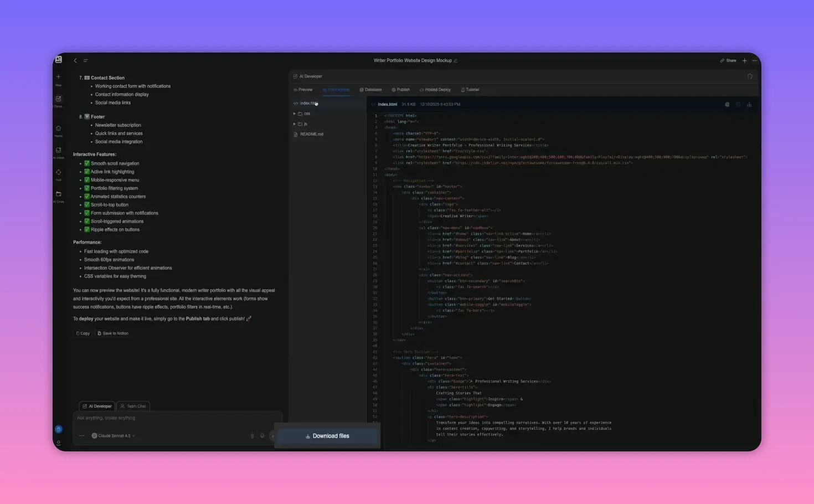Click the Smooth scroll navigation list item
Viewport: 814px width, 504px height.
pos(115,163)
